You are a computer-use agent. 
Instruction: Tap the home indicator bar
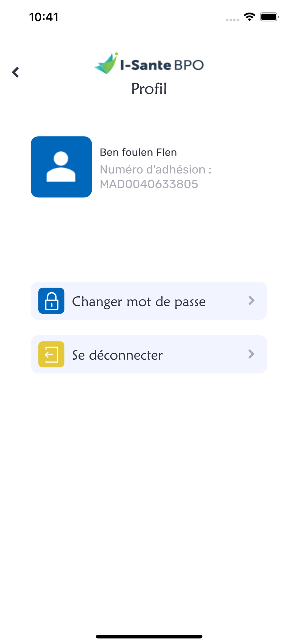click(x=149, y=637)
